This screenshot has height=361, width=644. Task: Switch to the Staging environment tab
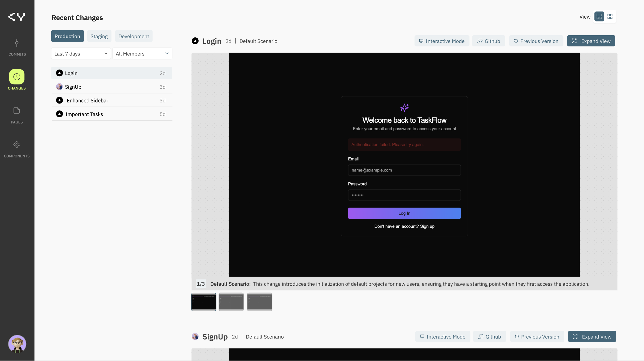99,36
